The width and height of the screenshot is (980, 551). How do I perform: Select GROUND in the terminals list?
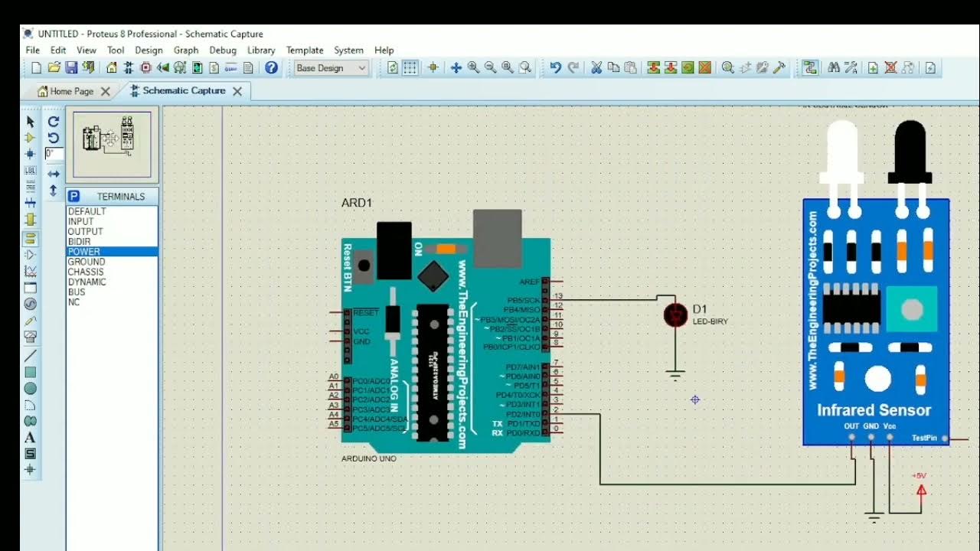pos(112,262)
